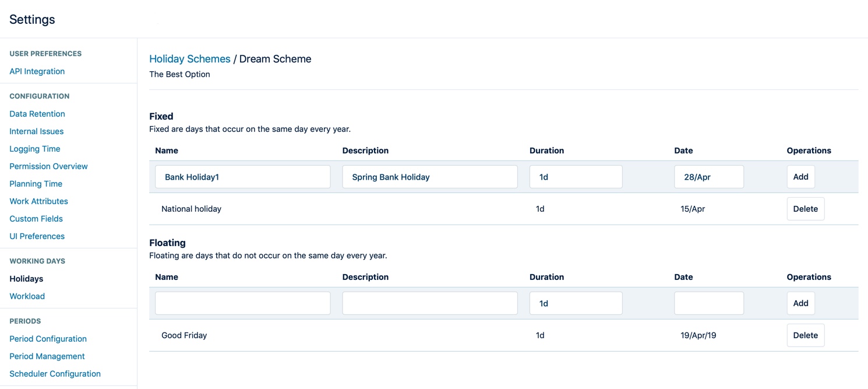Go to Period Management
The width and height of the screenshot is (868, 389).
pos(47,356)
